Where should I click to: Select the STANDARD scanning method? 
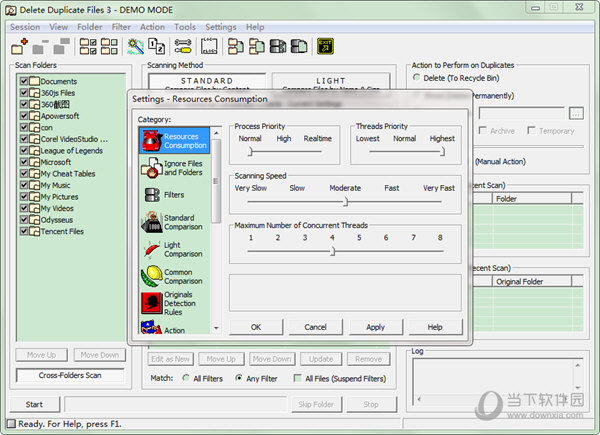(x=207, y=82)
